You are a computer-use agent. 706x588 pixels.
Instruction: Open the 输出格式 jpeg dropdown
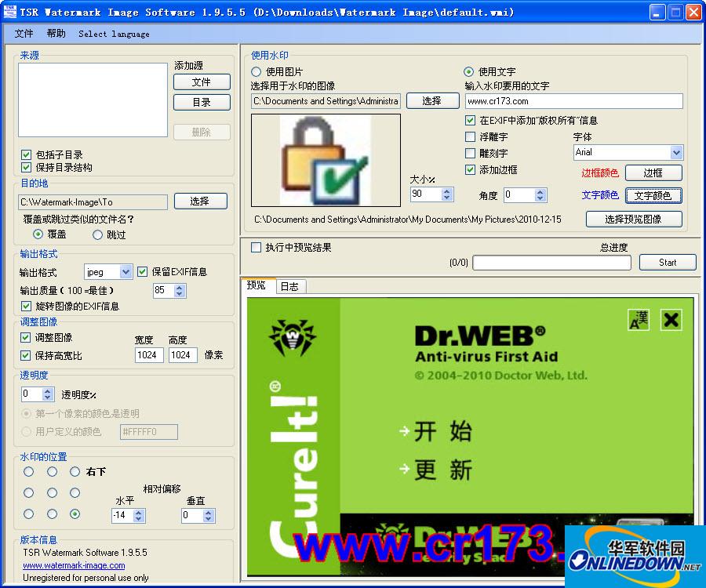[x=126, y=272]
